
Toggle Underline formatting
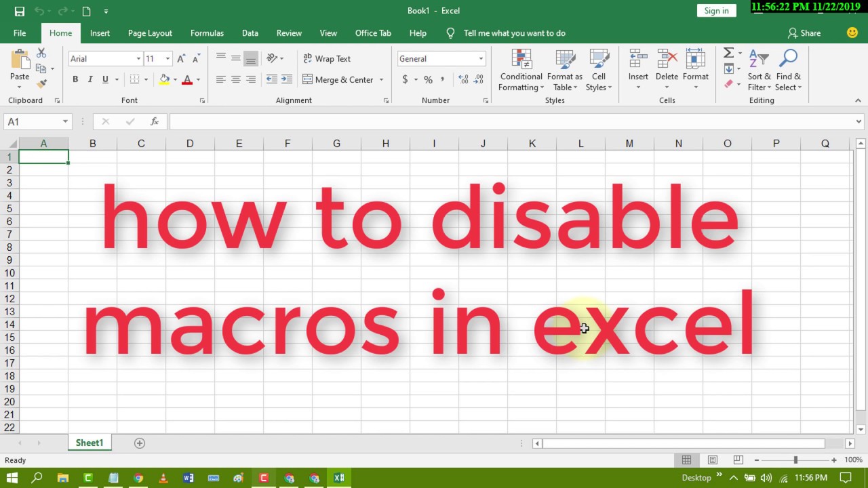click(105, 79)
